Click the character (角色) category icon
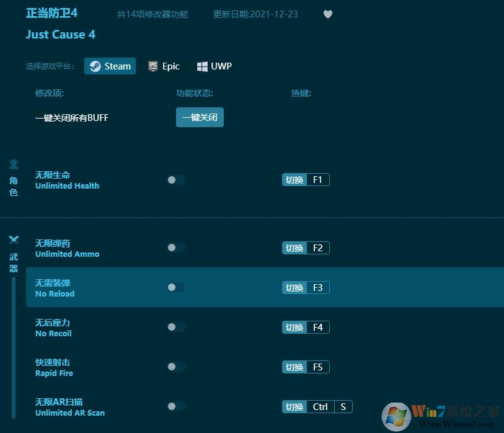 pyautogui.click(x=14, y=164)
